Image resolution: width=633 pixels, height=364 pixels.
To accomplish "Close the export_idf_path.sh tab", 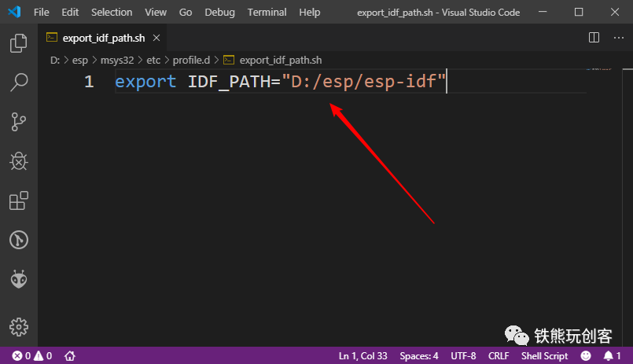I will click(x=156, y=38).
